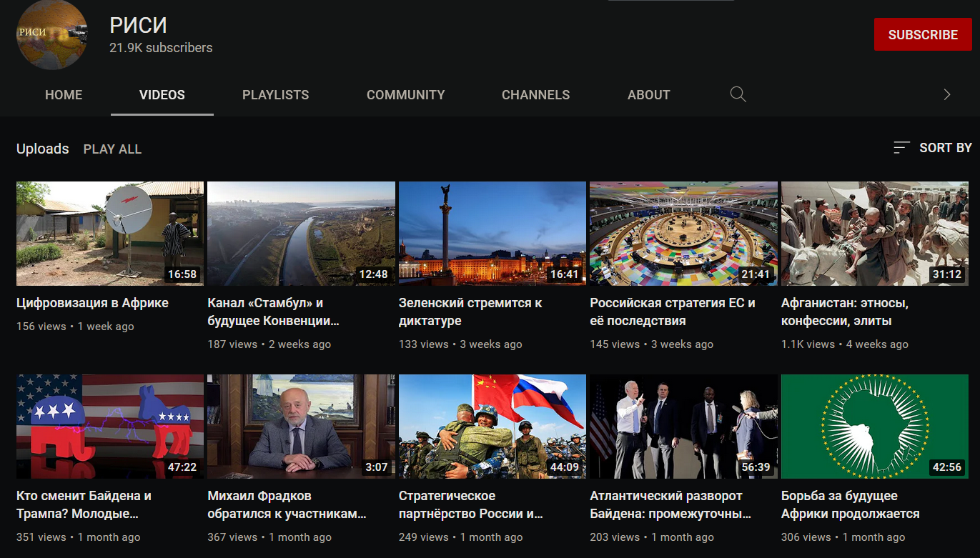Click the Uploads section heading

43,149
